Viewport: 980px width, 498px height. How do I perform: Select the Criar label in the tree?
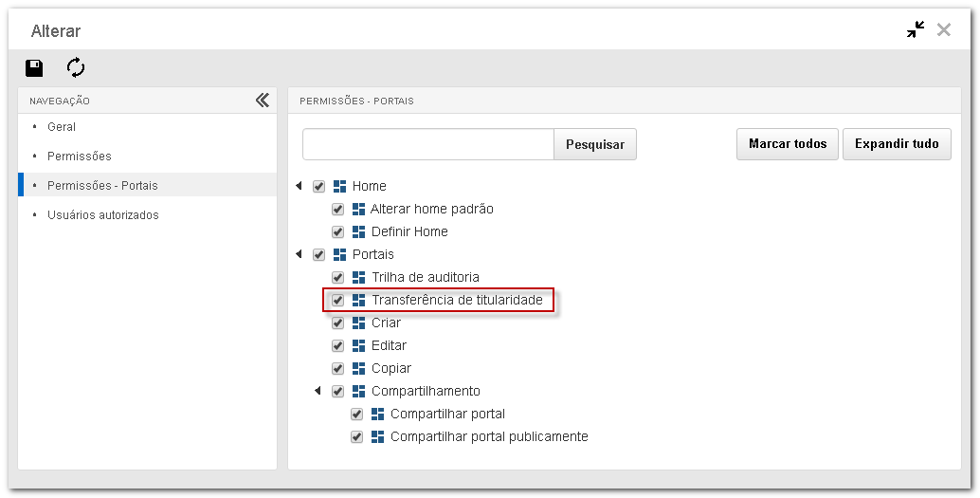click(387, 323)
